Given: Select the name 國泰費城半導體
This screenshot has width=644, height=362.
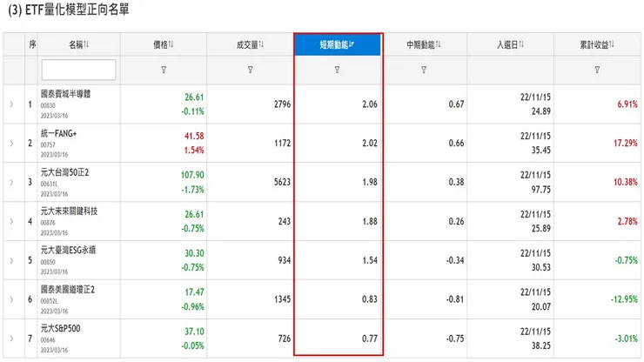Looking at the screenshot, I should 65,94.
